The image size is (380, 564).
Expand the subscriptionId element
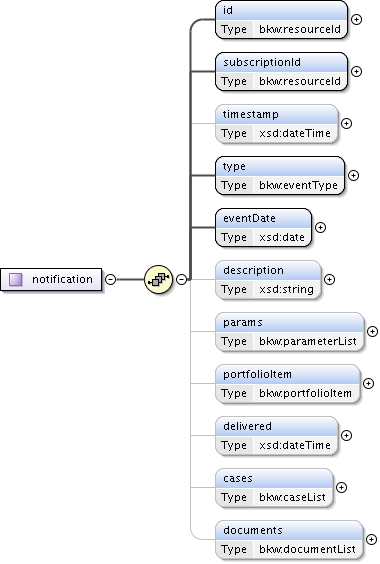pyautogui.click(x=356, y=72)
